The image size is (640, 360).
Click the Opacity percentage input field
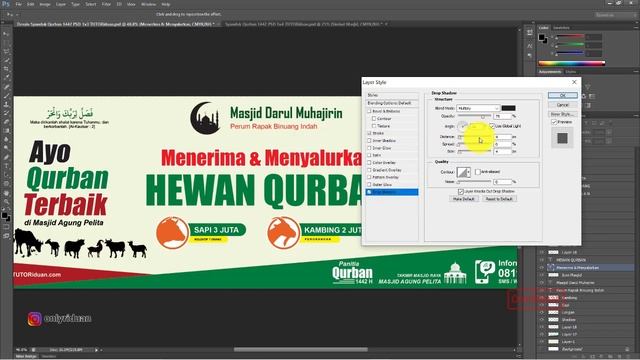[x=502, y=116]
